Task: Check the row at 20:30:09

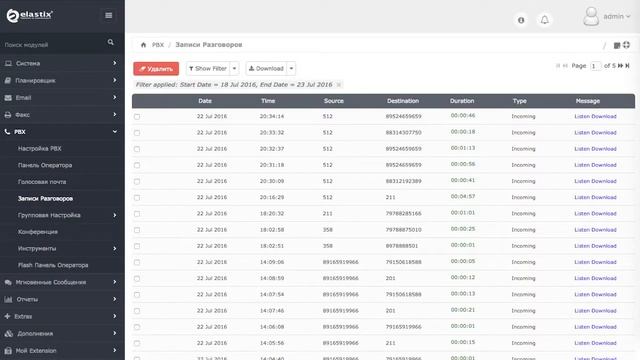Action: click(137, 182)
